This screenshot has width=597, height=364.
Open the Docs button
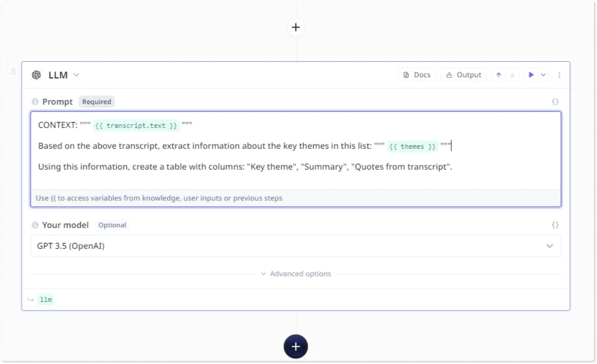click(417, 75)
